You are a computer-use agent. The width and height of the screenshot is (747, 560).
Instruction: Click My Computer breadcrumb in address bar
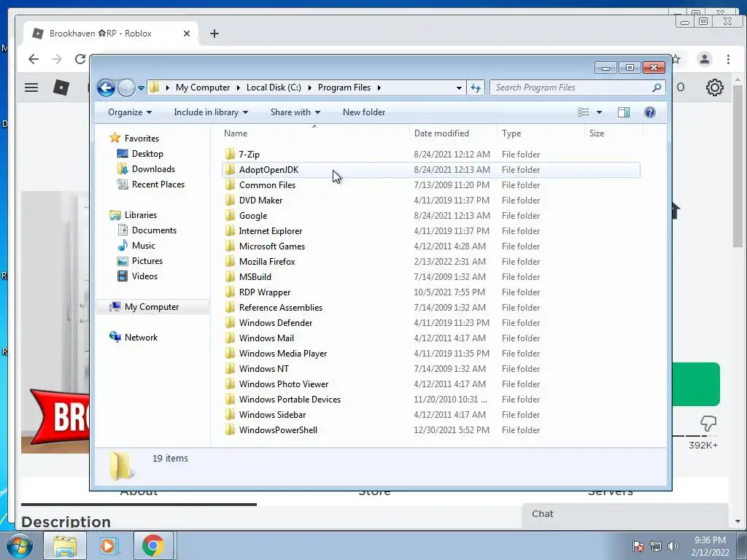(x=203, y=87)
